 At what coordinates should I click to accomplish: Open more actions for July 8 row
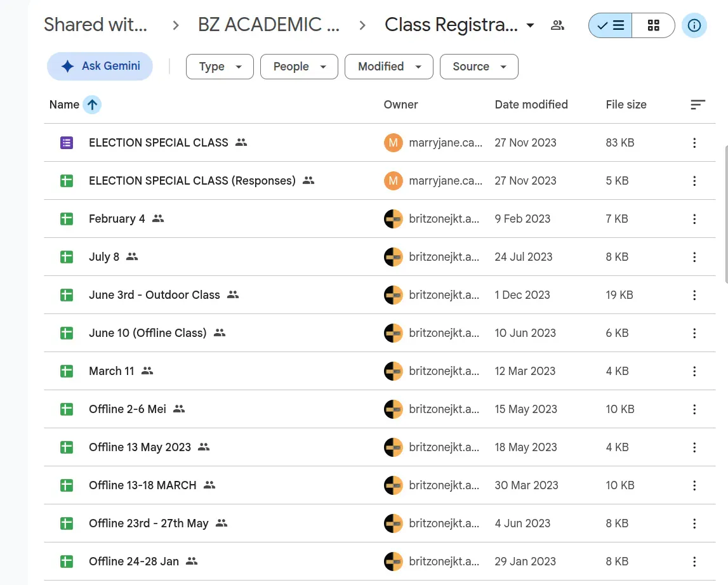694,257
